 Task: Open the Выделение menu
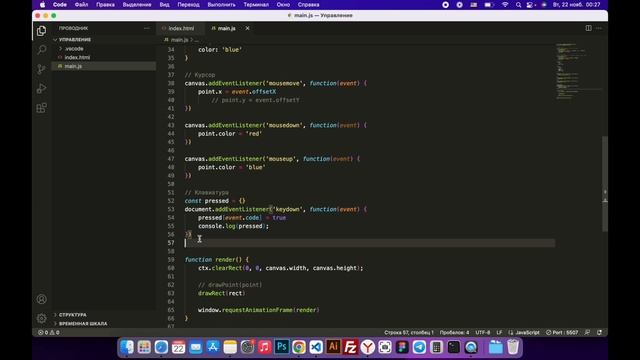click(x=137, y=5)
